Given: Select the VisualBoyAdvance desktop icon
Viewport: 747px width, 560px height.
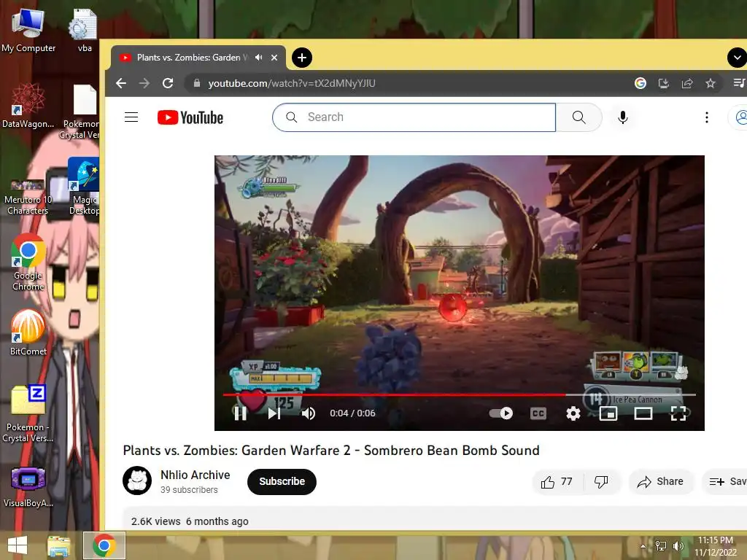Looking at the screenshot, I should 28,487.
